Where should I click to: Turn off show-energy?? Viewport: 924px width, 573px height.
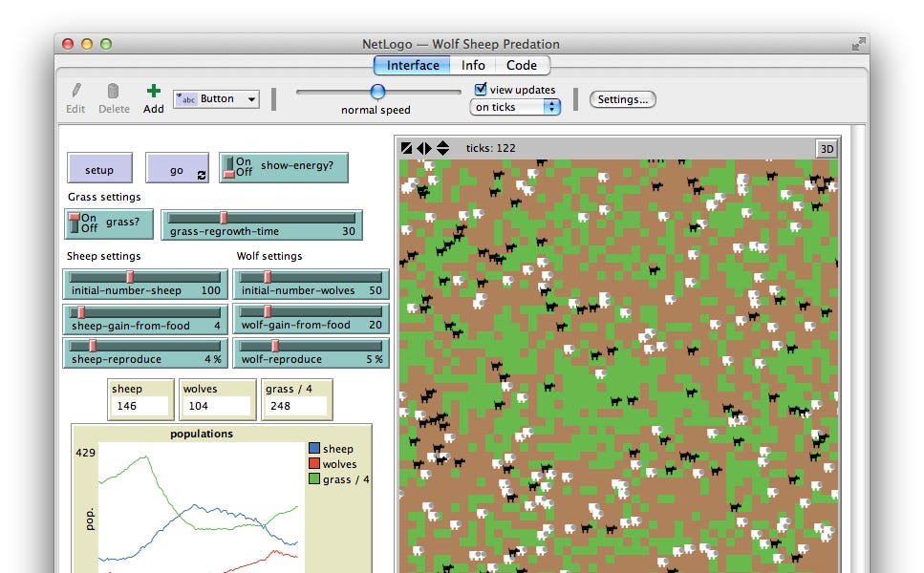(234, 172)
